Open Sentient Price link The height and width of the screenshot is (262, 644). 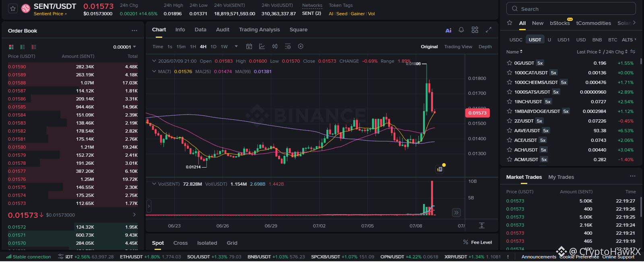[50, 14]
